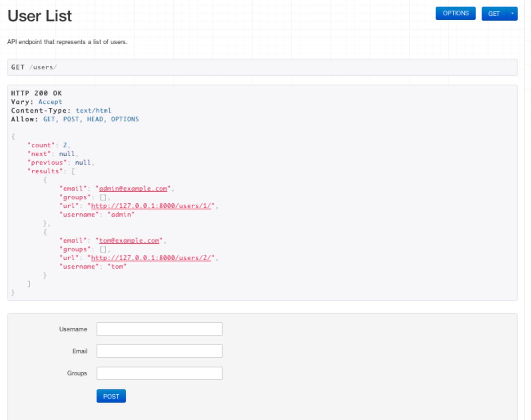Click the Username field label
This screenshot has width=531, height=420.
pyautogui.click(x=73, y=329)
